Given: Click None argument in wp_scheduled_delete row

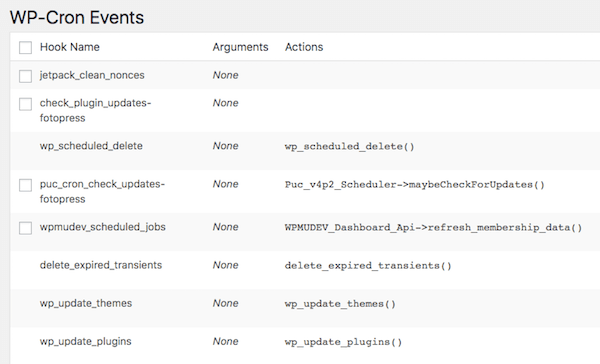Looking at the screenshot, I should (225, 146).
